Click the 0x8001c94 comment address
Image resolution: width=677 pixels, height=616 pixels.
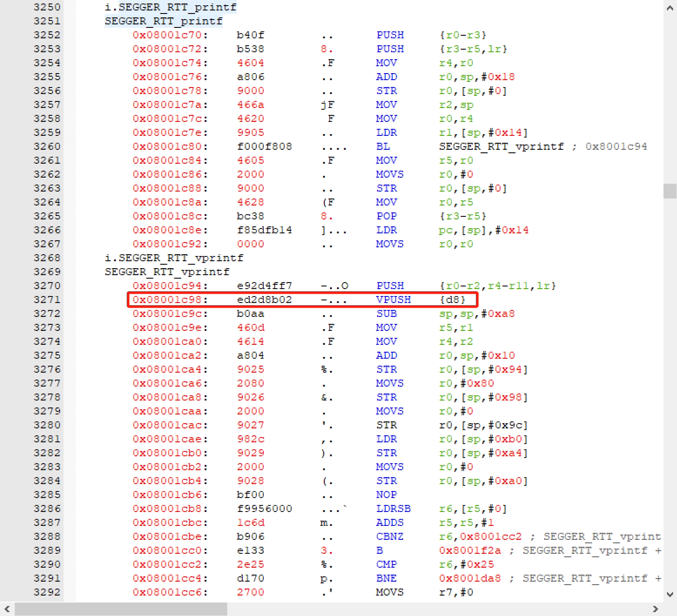click(616, 147)
